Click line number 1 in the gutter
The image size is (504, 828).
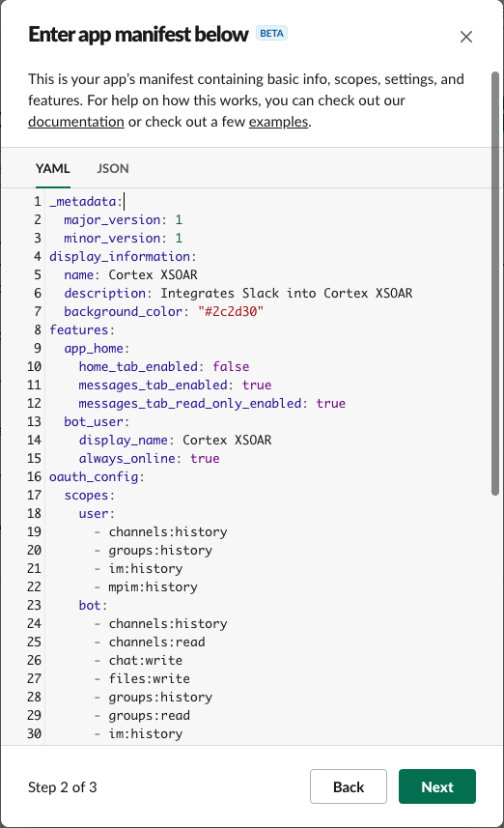pyautogui.click(x=38, y=202)
